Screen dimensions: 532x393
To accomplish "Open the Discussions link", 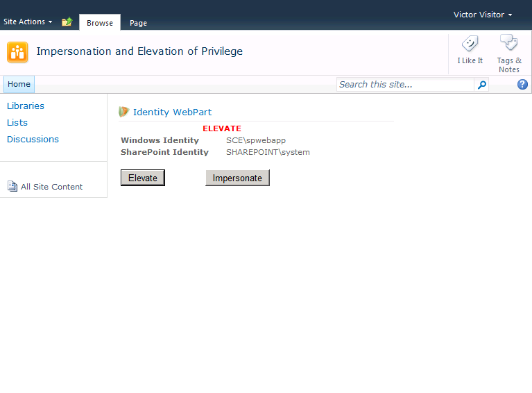I will pos(33,140).
